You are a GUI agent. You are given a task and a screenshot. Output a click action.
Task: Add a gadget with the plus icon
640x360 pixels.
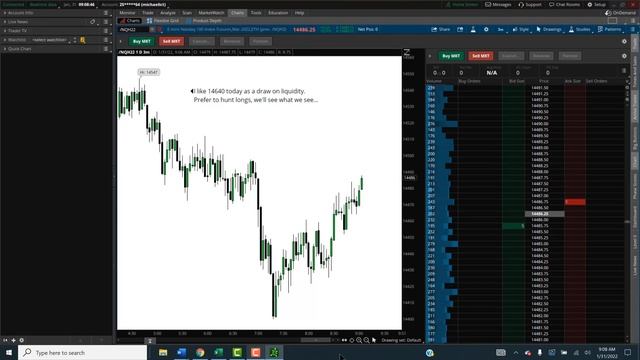pyautogui.click(x=13, y=340)
